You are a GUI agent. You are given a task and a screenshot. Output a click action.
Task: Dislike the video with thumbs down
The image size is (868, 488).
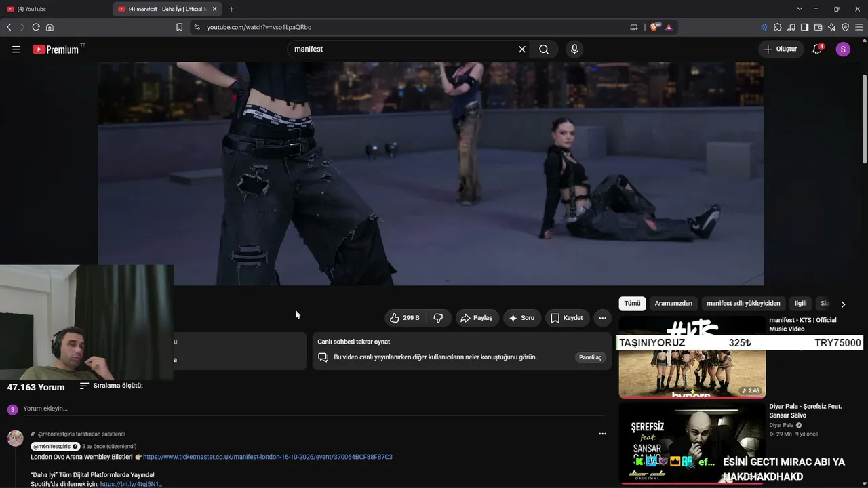click(438, 318)
